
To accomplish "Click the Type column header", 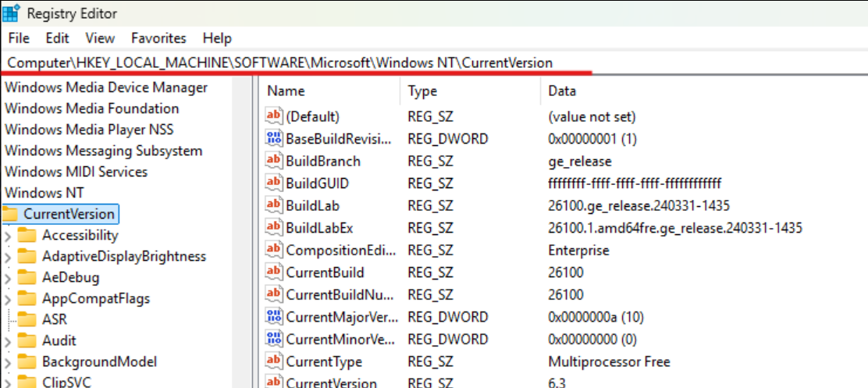I will point(422,91).
